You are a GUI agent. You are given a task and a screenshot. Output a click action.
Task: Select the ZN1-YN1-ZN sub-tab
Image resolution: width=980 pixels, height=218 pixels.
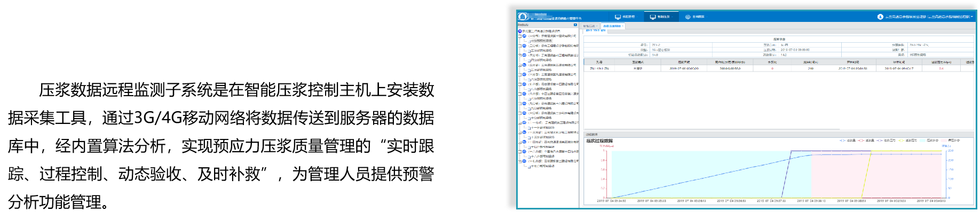[596, 31]
